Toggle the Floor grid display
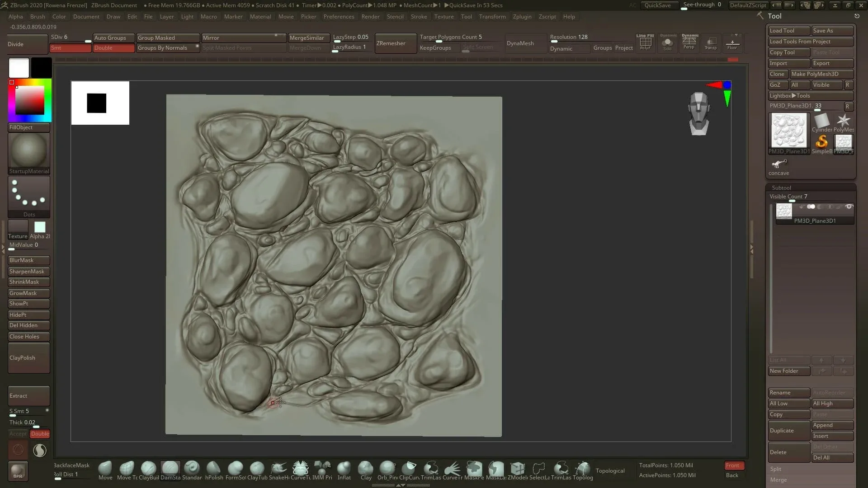The image size is (868, 488). (x=732, y=42)
